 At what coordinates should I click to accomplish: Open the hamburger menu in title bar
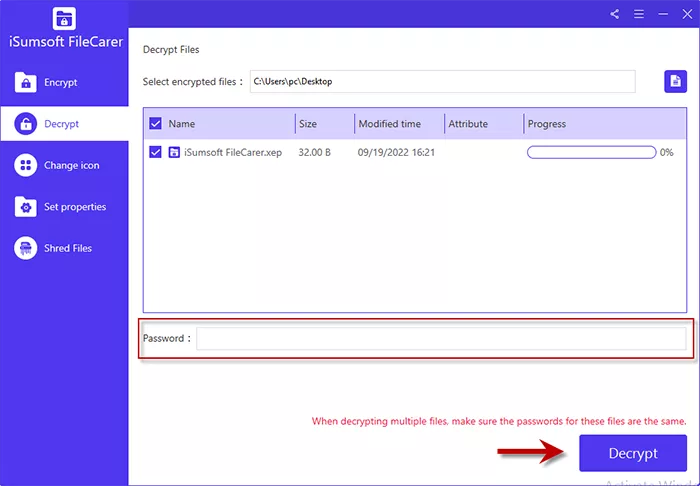(x=639, y=14)
